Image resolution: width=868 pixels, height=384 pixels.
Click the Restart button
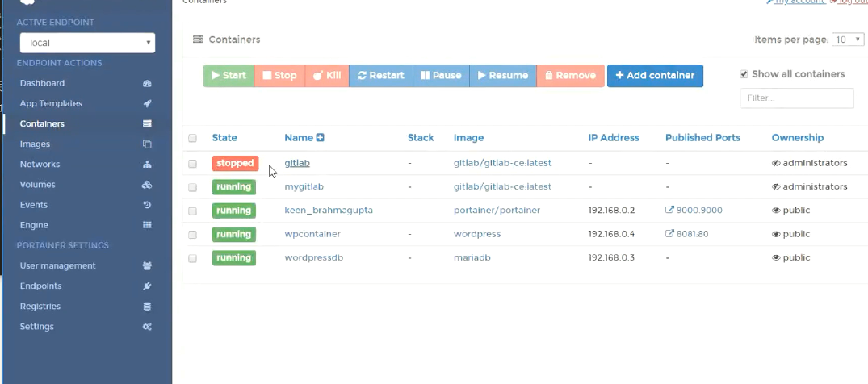(x=381, y=76)
